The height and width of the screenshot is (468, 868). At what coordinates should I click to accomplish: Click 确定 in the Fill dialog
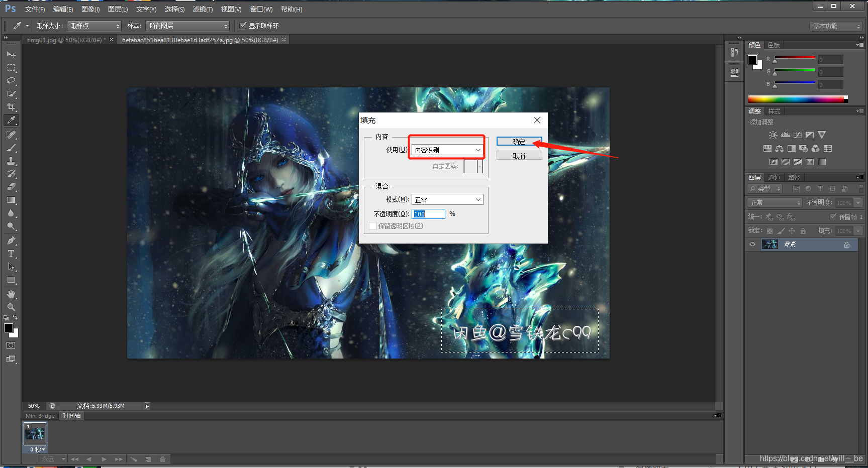(519, 142)
